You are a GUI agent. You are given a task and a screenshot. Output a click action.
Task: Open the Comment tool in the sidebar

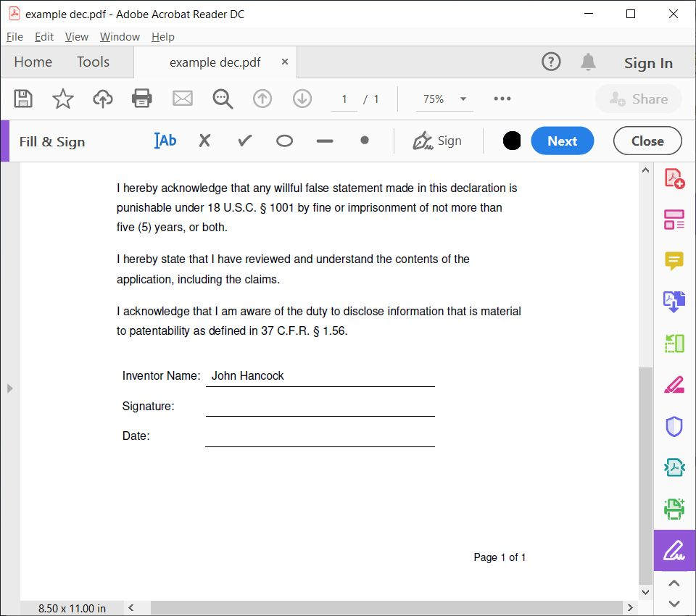(674, 260)
